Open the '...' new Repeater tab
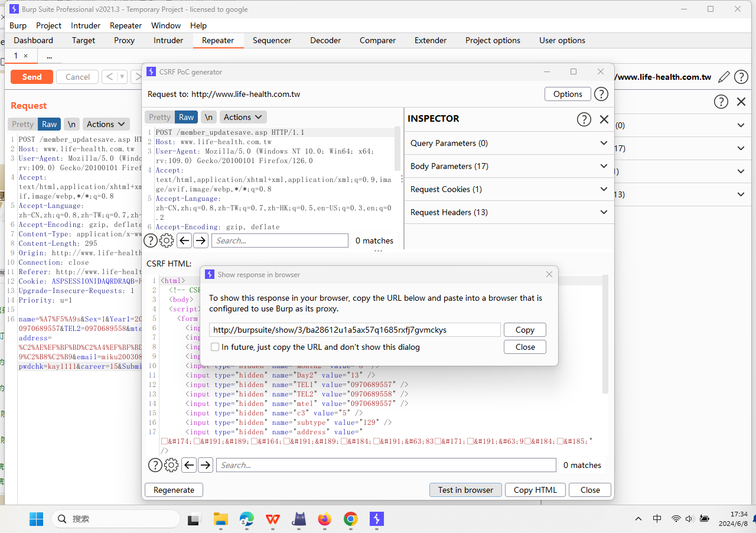The width and height of the screenshot is (756, 533). [49, 56]
